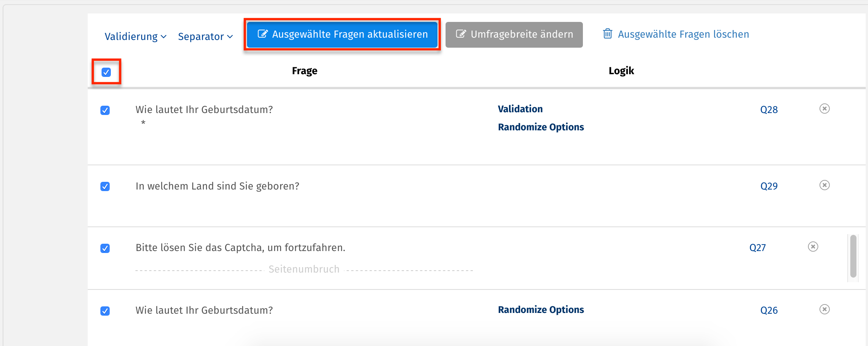The image size is (868, 346).
Task: Click the Logik column header
Action: coord(621,70)
